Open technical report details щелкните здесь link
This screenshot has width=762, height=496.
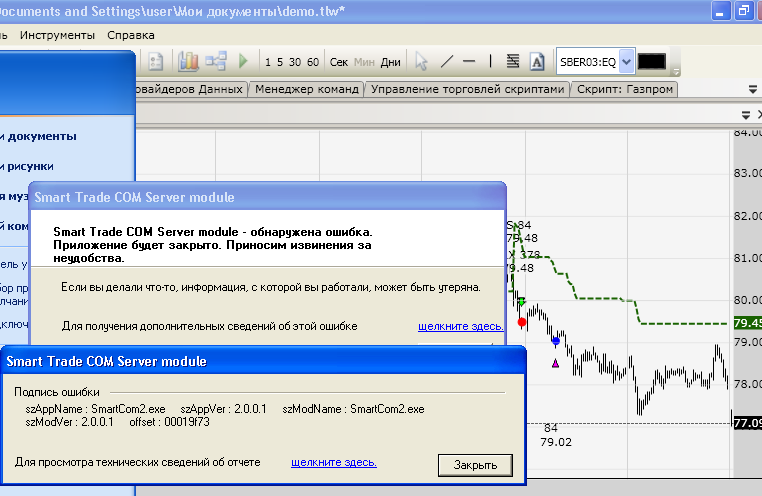(334, 462)
